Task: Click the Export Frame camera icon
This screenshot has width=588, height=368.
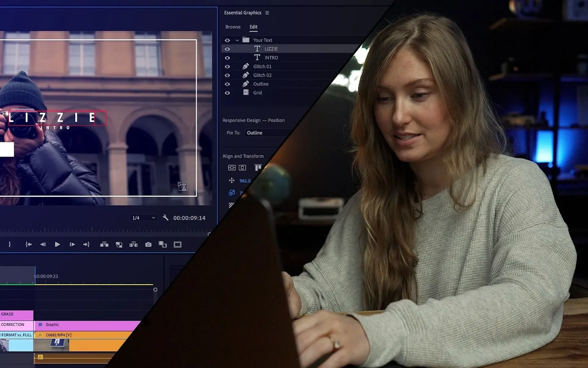Action: 148,244
